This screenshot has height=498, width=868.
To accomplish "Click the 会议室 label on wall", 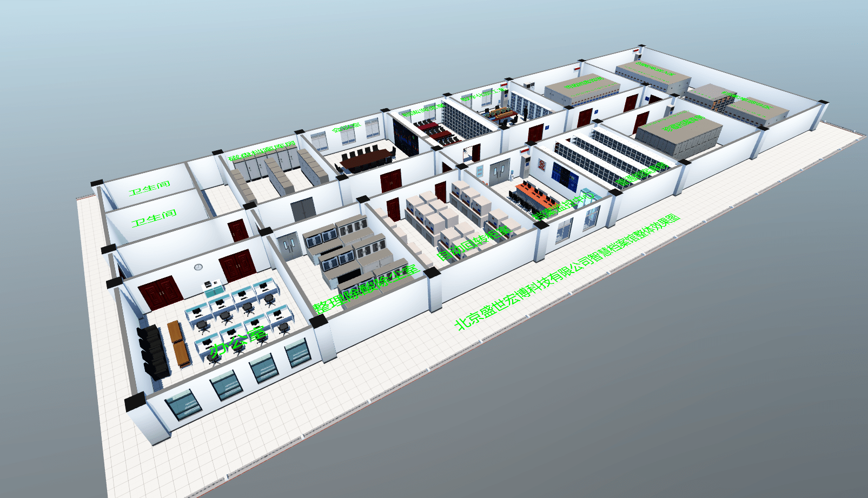I will pyautogui.click(x=346, y=128).
